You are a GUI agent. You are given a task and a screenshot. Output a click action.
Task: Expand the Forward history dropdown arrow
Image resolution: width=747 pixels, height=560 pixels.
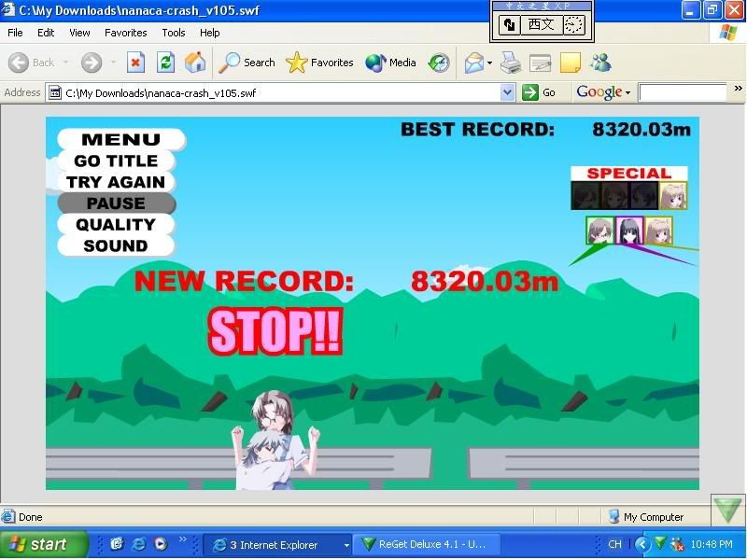(113, 63)
